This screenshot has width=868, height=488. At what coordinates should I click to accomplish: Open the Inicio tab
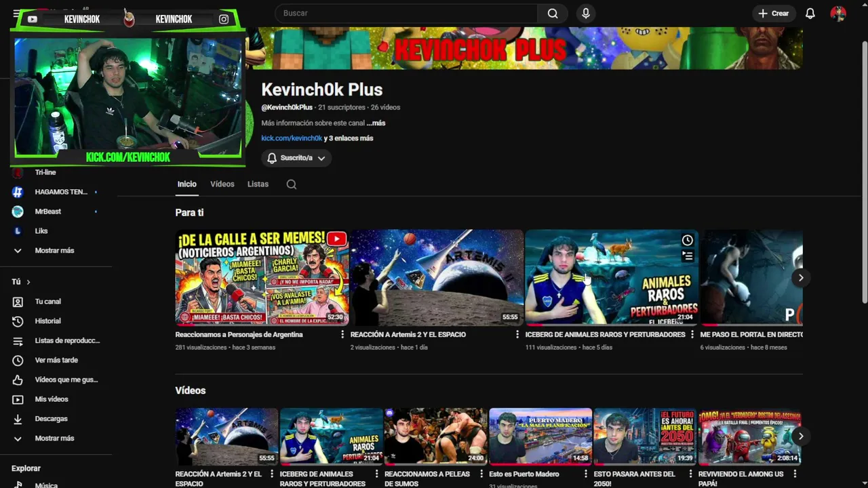(x=187, y=184)
